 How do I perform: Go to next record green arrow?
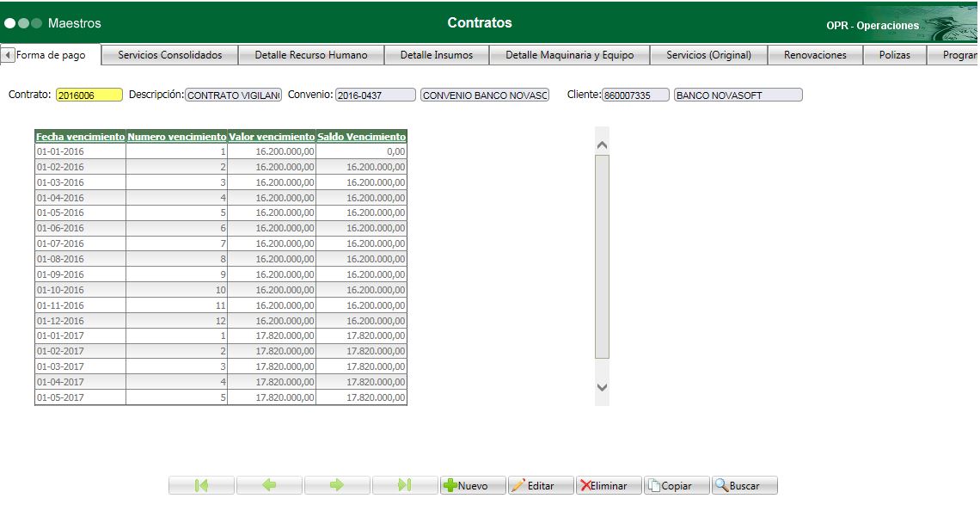(337, 485)
